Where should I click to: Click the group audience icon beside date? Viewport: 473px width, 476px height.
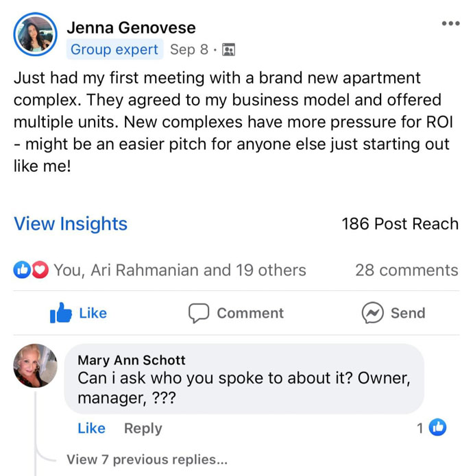(x=229, y=50)
